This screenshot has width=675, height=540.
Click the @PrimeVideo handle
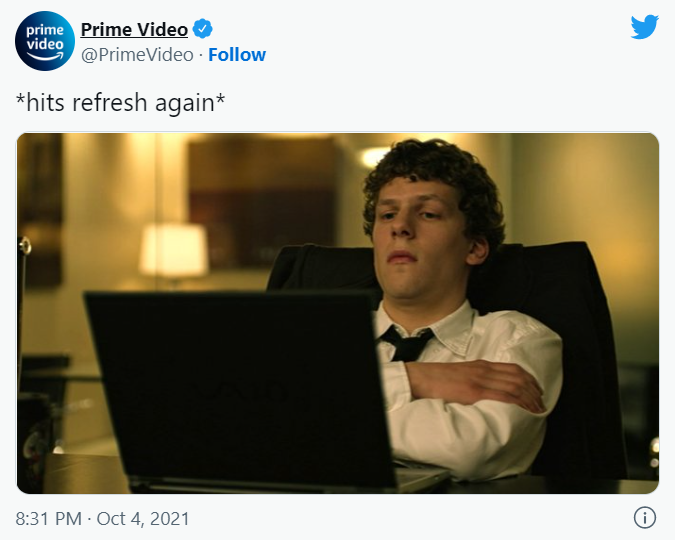(137, 55)
